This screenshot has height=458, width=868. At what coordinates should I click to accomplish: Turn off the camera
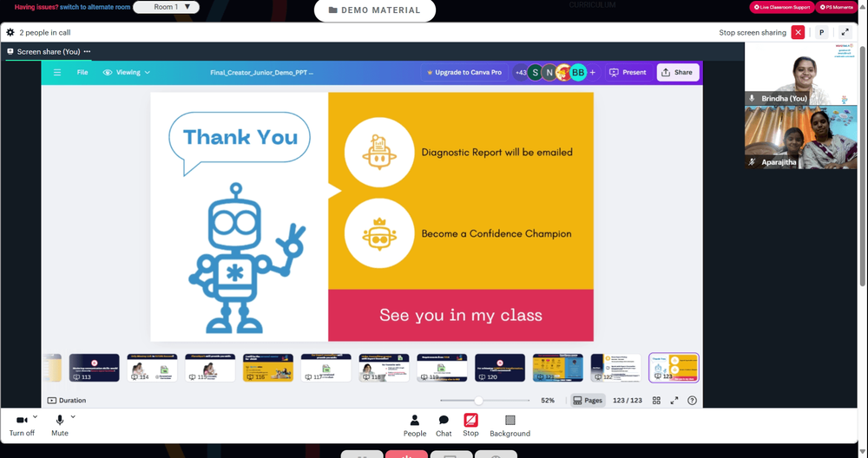23,425
